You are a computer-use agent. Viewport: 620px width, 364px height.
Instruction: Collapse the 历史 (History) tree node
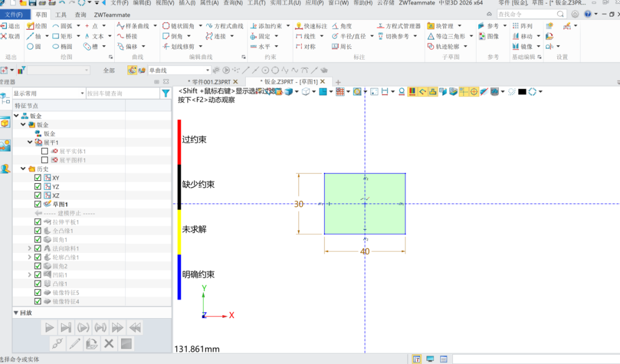24,169
